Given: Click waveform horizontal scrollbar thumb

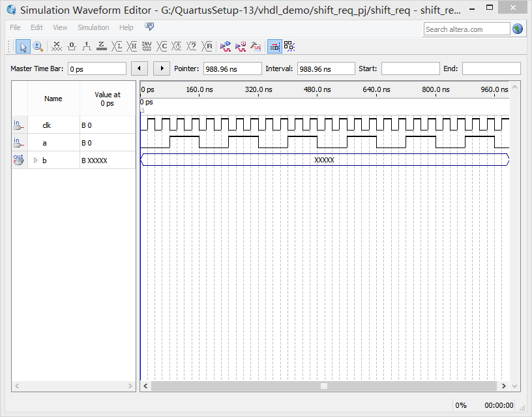Looking at the screenshot, I should click(x=324, y=386).
